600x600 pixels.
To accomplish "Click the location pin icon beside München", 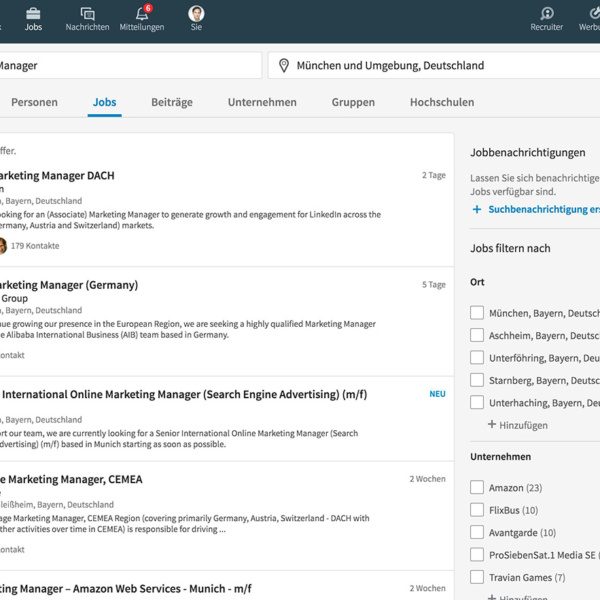I will click(x=284, y=65).
